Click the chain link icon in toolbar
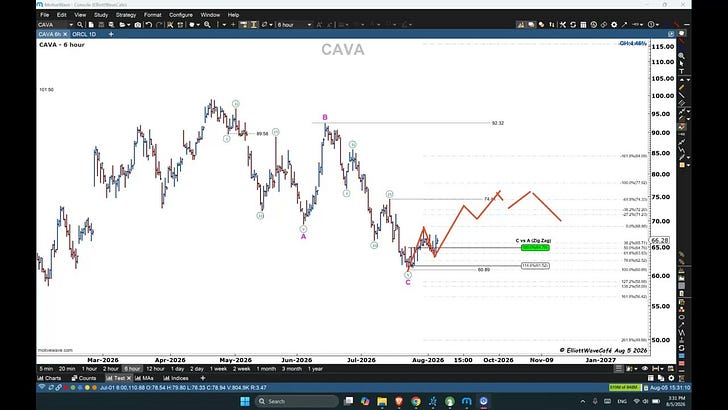 click(604, 25)
